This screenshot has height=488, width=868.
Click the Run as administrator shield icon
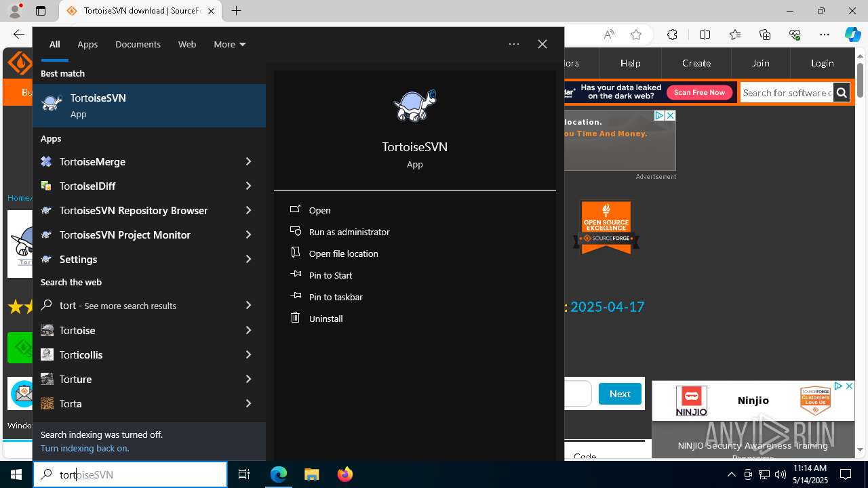295,231
